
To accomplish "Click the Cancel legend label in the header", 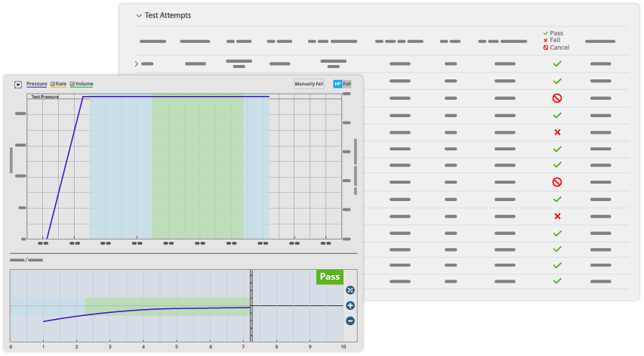I will [x=559, y=48].
